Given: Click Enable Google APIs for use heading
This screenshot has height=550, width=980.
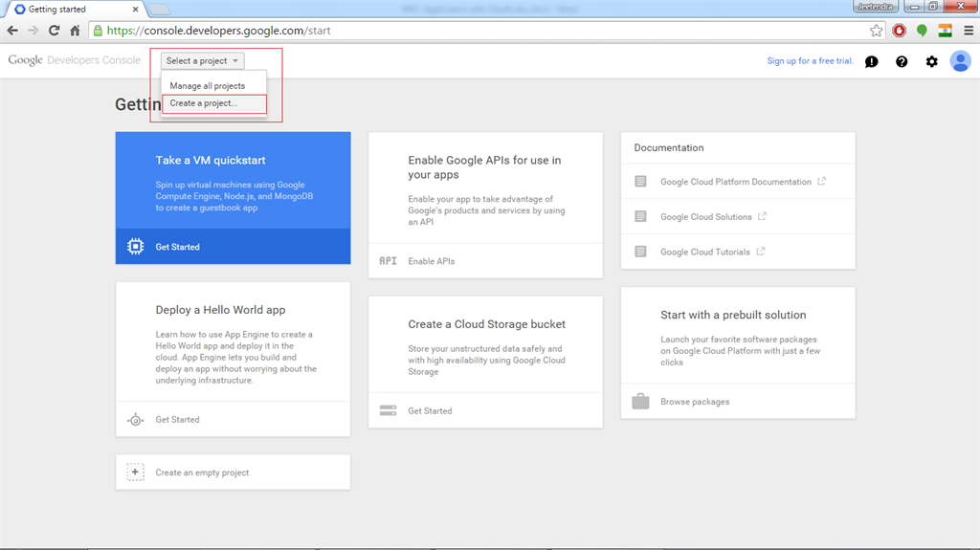Looking at the screenshot, I should [485, 167].
